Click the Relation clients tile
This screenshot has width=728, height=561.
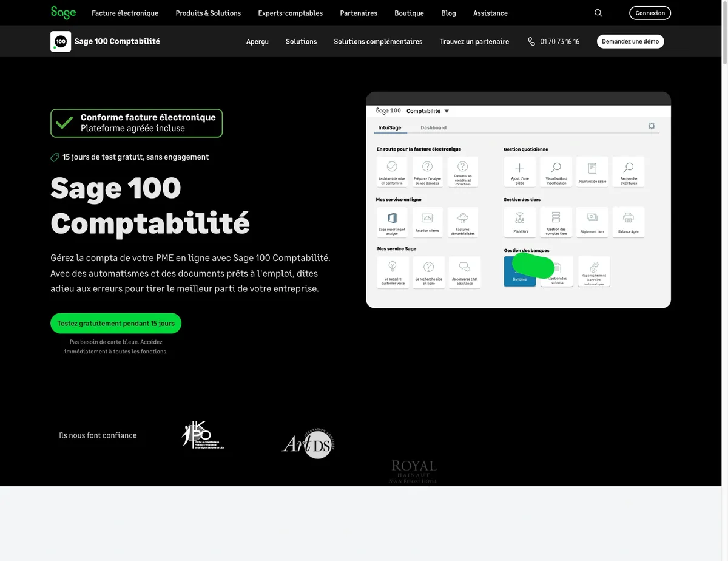pyautogui.click(x=428, y=222)
